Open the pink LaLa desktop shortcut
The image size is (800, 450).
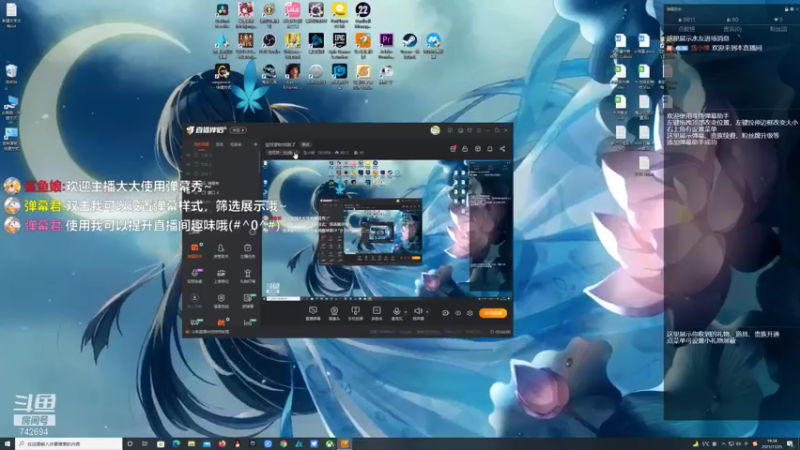292,10
